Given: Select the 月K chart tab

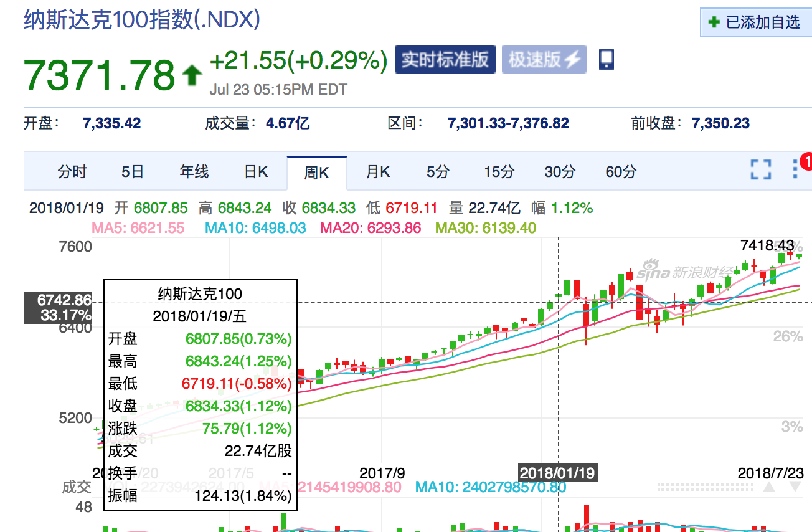Looking at the screenshot, I should coord(377,172).
